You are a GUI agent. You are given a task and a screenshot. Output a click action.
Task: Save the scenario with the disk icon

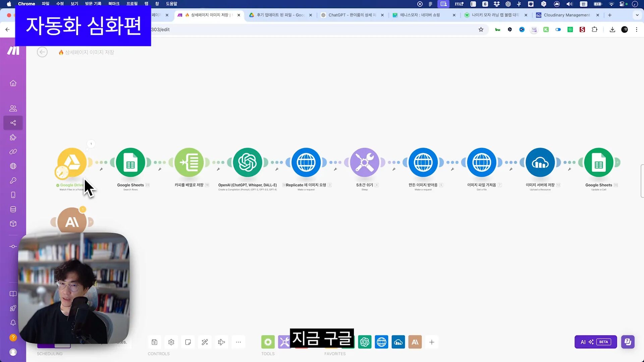pos(154,342)
